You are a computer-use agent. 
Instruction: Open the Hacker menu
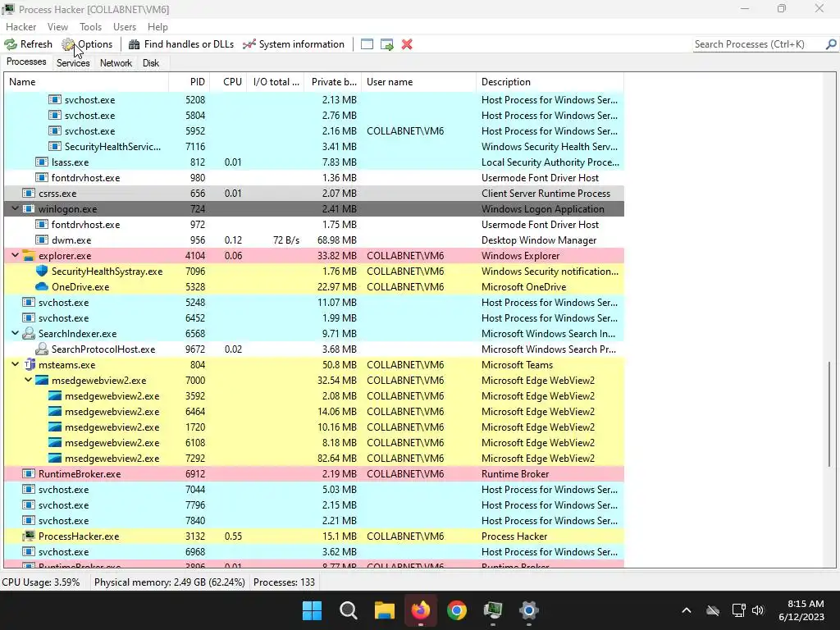(21, 27)
